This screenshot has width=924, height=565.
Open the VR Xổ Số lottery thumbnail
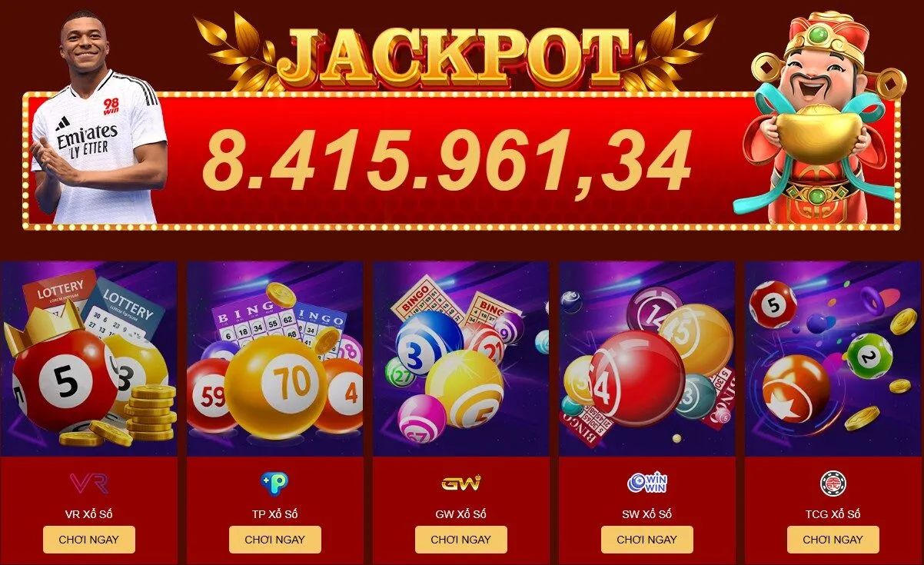click(89, 359)
